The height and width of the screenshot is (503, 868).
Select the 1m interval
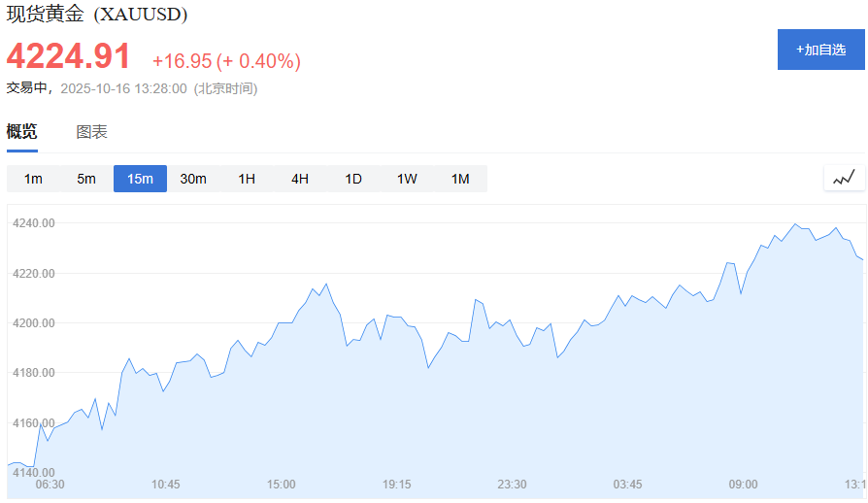(33, 179)
